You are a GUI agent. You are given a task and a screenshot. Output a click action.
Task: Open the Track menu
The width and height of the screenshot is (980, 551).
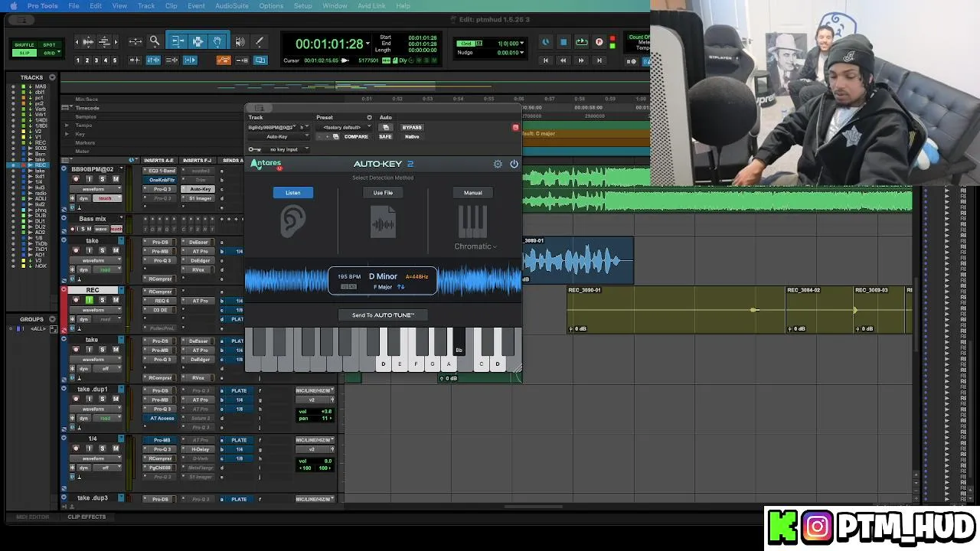click(x=146, y=5)
